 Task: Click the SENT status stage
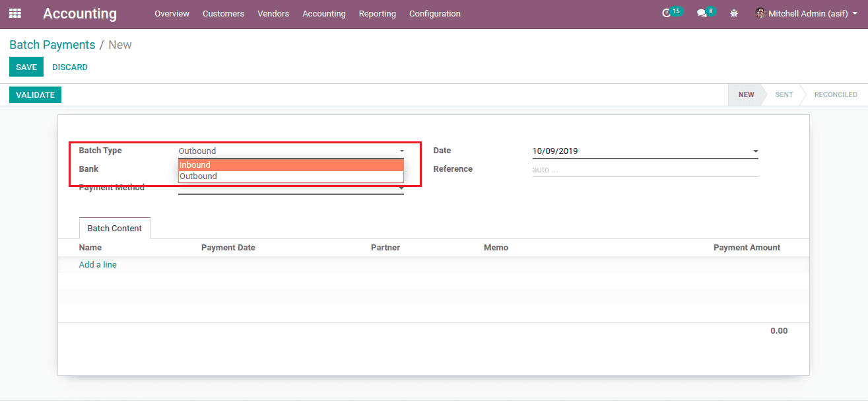pos(784,95)
